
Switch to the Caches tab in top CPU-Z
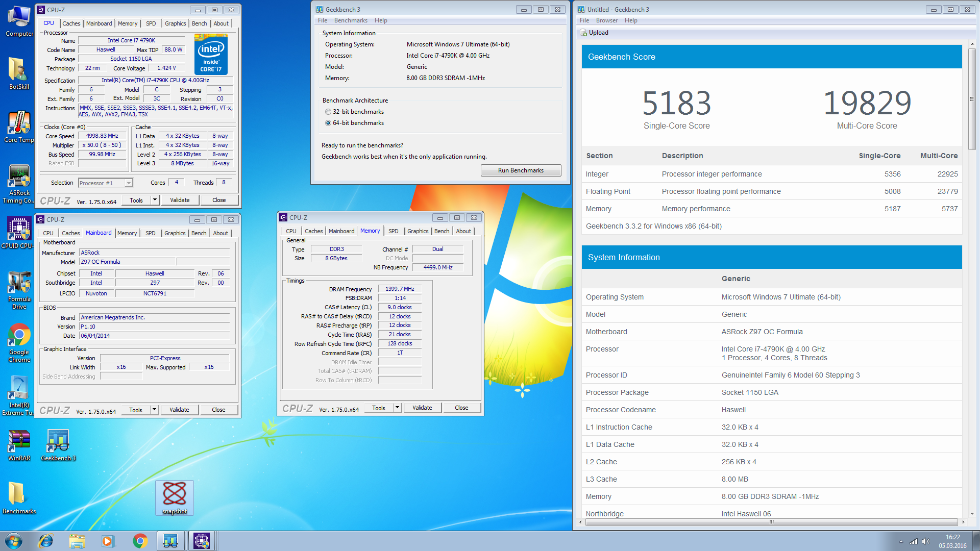[x=71, y=23]
